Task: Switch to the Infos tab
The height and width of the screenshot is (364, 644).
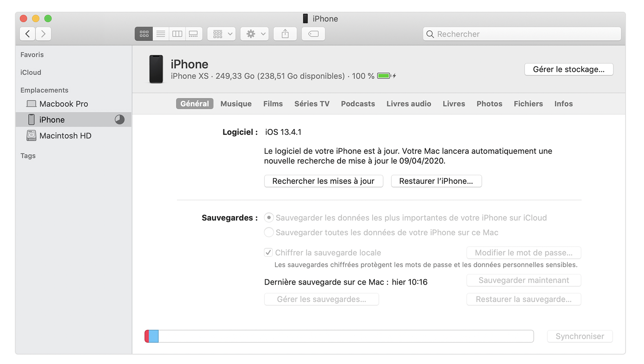Action: click(x=564, y=104)
